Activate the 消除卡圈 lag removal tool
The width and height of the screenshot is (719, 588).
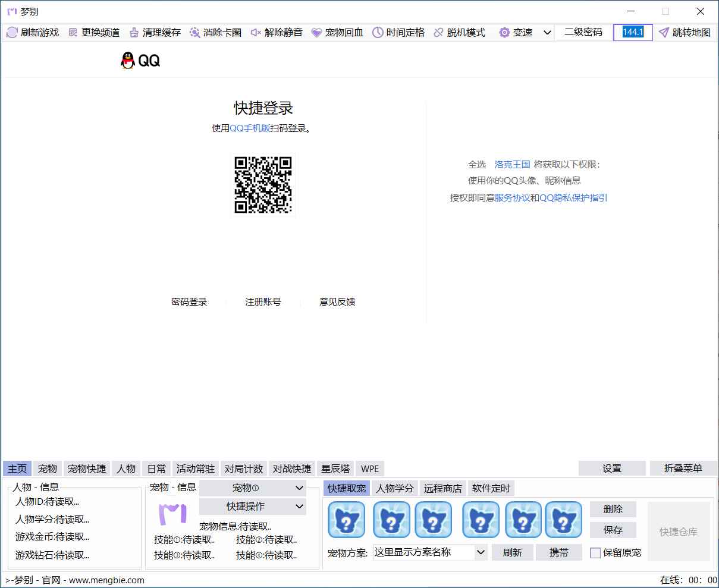pos(194,33)
